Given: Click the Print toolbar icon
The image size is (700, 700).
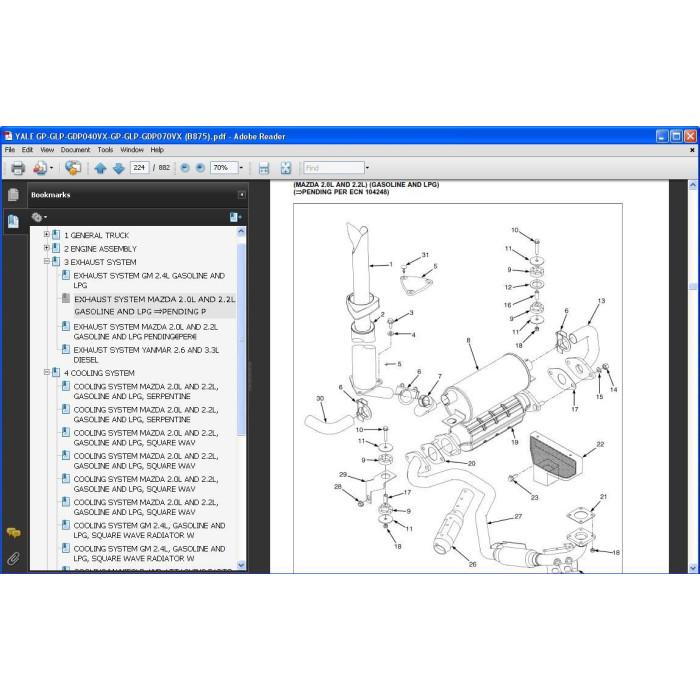Looking at the screenshot, I should tap(18, 168).
